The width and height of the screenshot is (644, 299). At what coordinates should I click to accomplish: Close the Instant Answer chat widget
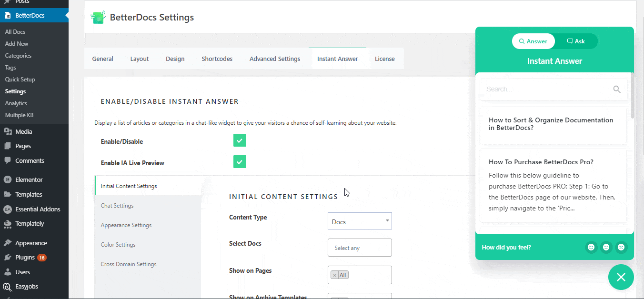(x=621, y=277)
